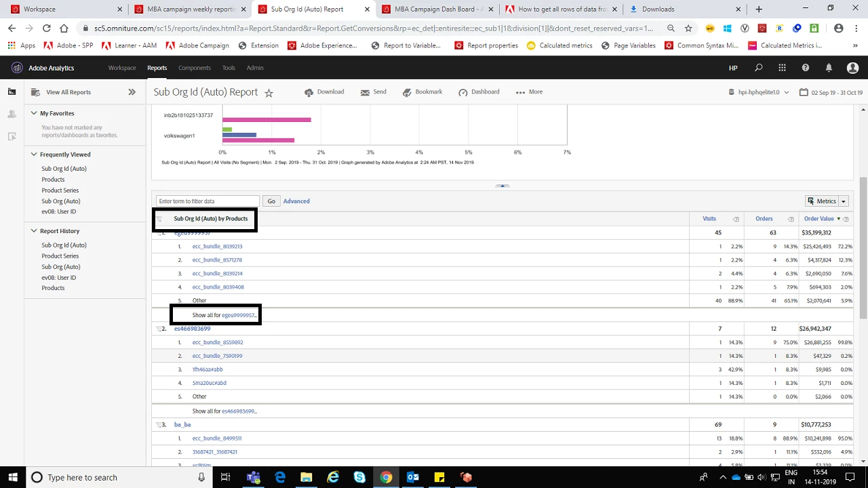This screenshot has height=488, width=868.
Task: Open the user profile avatar
Action: (x=853, y=68)
